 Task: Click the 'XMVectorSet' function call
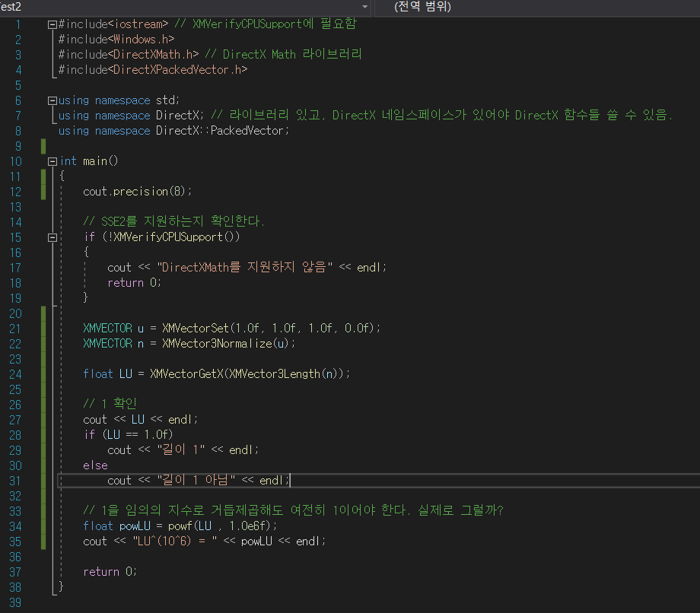[x=196, y=329]
